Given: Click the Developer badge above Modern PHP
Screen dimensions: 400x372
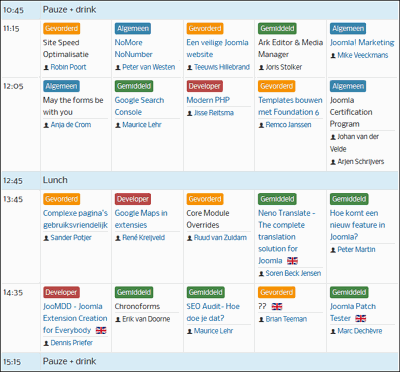Looking at the screenshot, I should [205, 86].
